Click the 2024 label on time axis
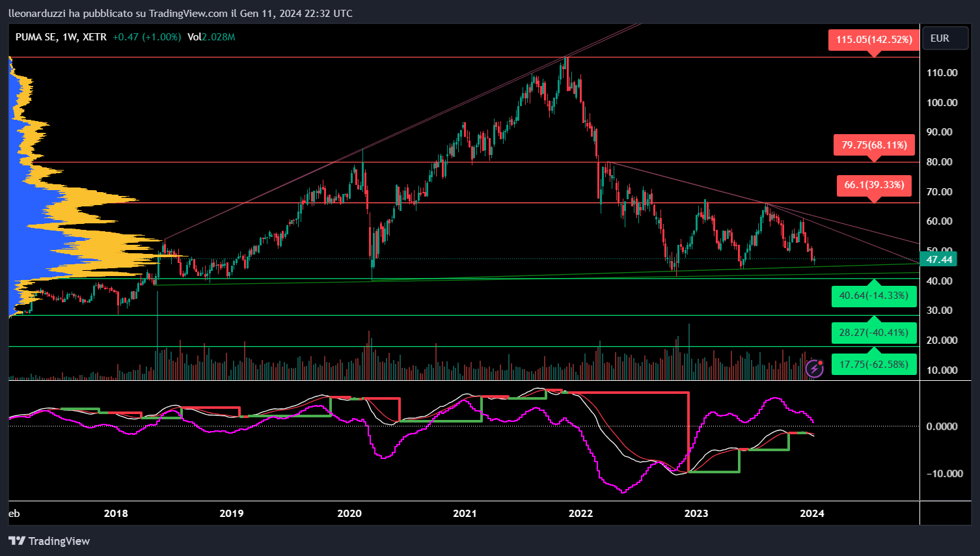The height and width of the screenshot is (556, 980). 812,514
